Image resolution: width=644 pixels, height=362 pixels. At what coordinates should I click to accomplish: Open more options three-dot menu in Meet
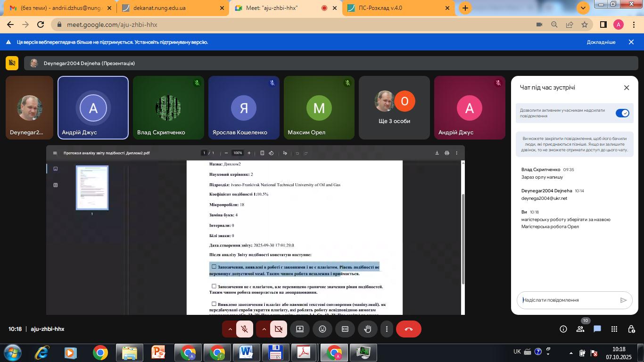pos(387,329)
